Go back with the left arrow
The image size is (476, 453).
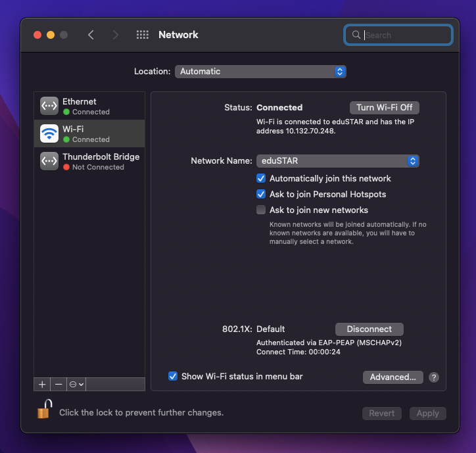91,35
